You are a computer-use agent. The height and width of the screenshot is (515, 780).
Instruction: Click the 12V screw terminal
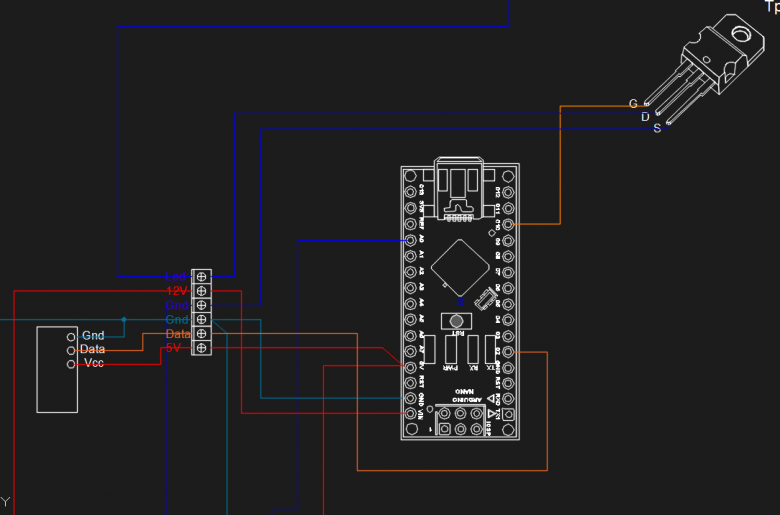pyautogui.click(x=203, y=290)
